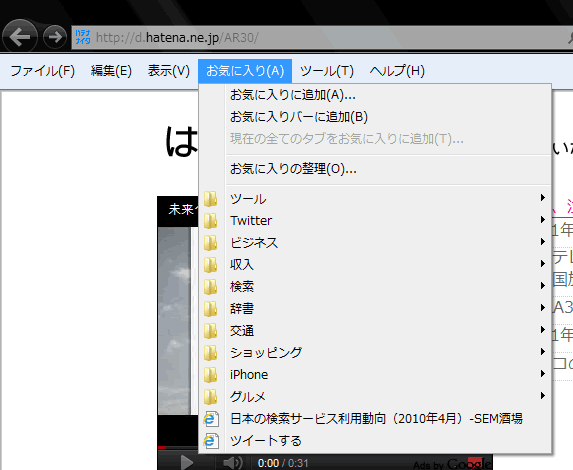Expand the ツール folder submenu arrow
This screenshot has width=573, height=470.
[x=543, y=198]
